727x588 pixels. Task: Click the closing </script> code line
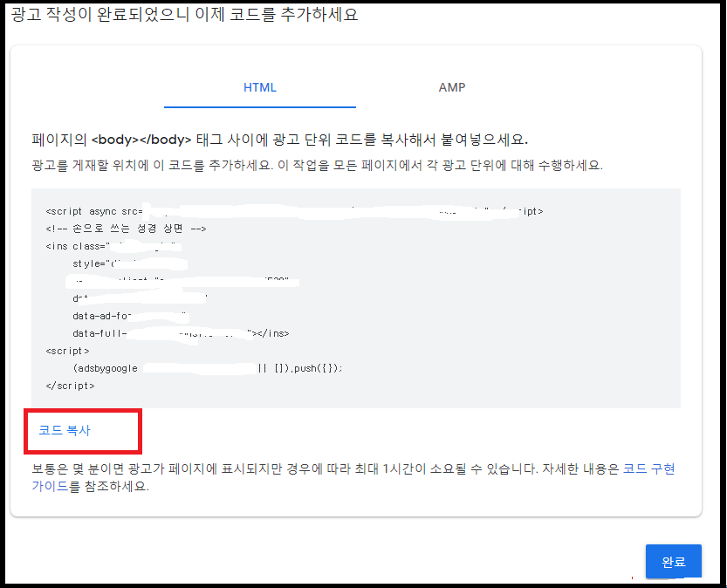[70, 386]
